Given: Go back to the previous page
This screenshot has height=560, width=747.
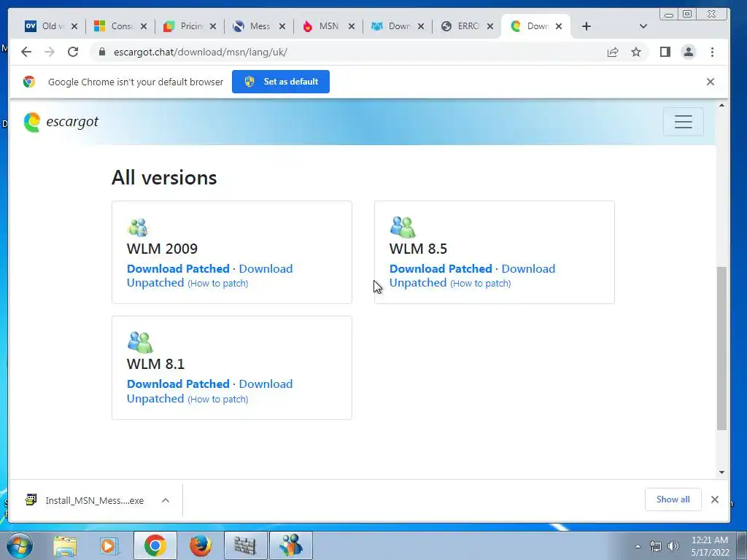Looking at the screenshot, I should 26,52.
